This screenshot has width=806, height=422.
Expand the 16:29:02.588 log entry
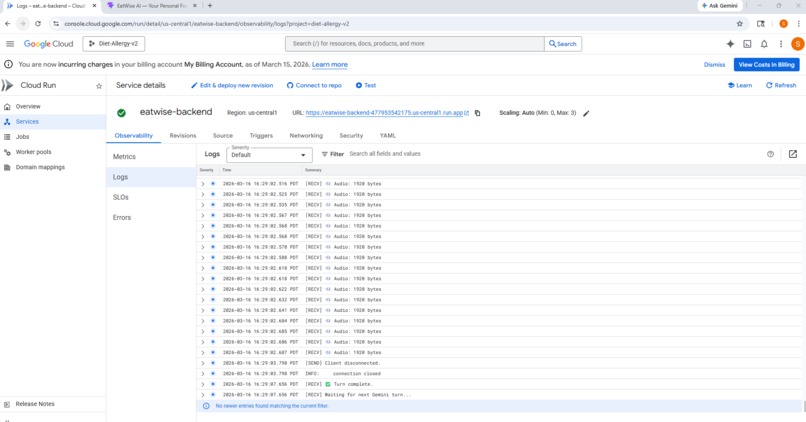[x=203, y=258]
